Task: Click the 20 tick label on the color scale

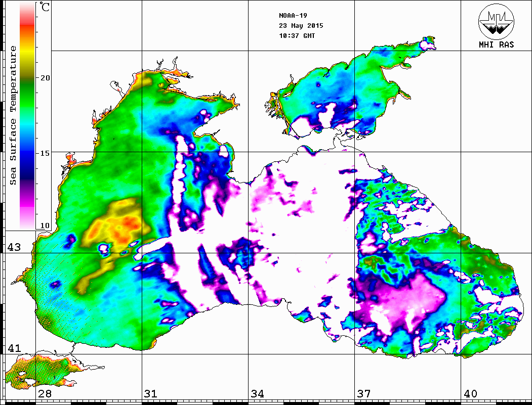Action: pos(46,78)
